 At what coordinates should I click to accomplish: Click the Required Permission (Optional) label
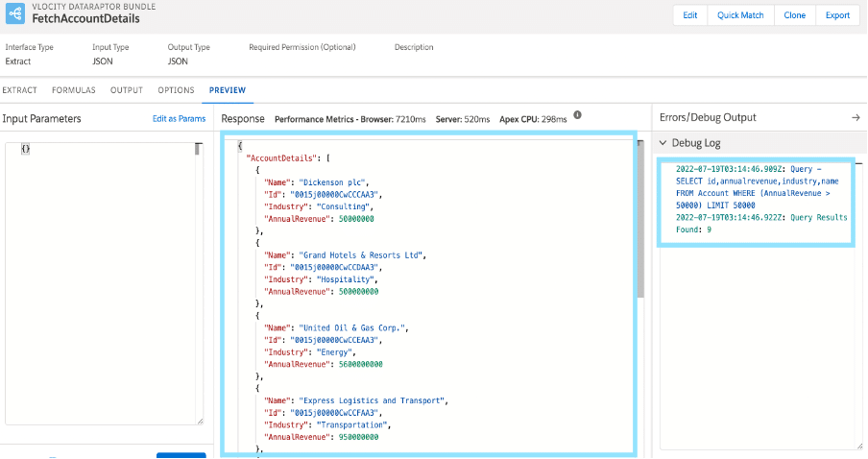click(302, 47)
